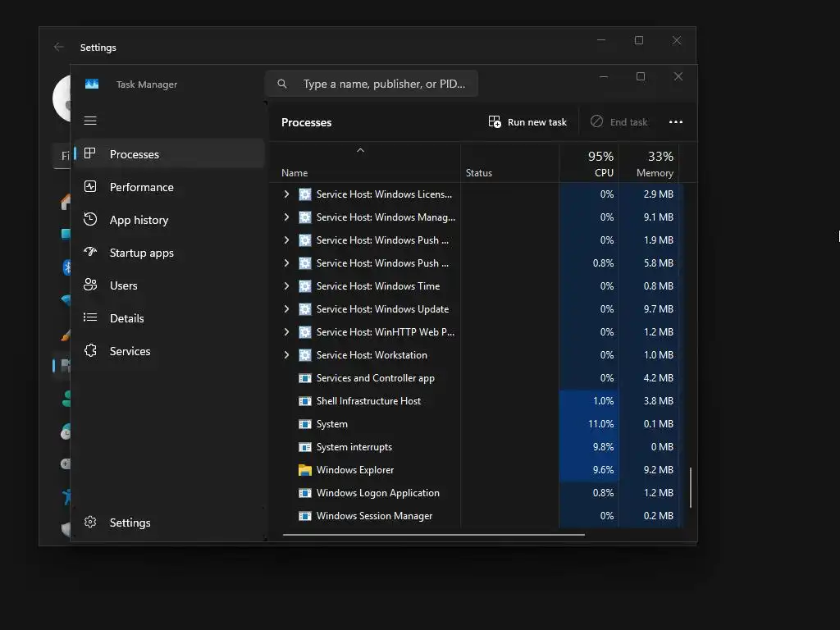Sort by the Status column header
Viewport: 840px width, 630px height.
pos(509,163)
